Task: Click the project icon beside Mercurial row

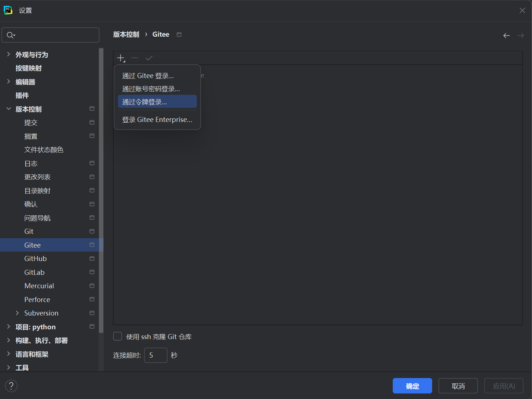Action: pyautogui.click(x=92, y=286)
